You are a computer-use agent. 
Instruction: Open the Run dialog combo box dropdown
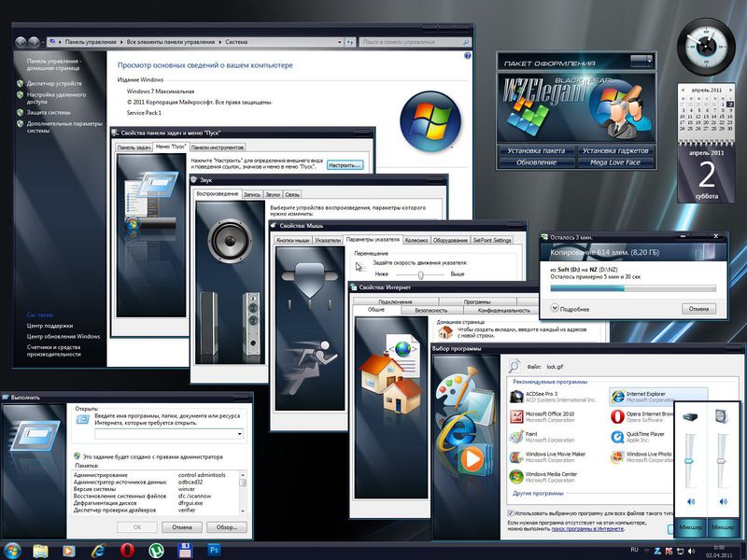pos(240,434)
